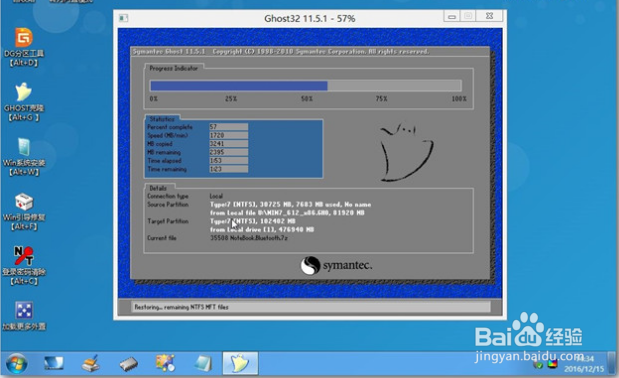Select the Percent complete value 57
Screen dimensions: 619x378
tap(229, 127)
